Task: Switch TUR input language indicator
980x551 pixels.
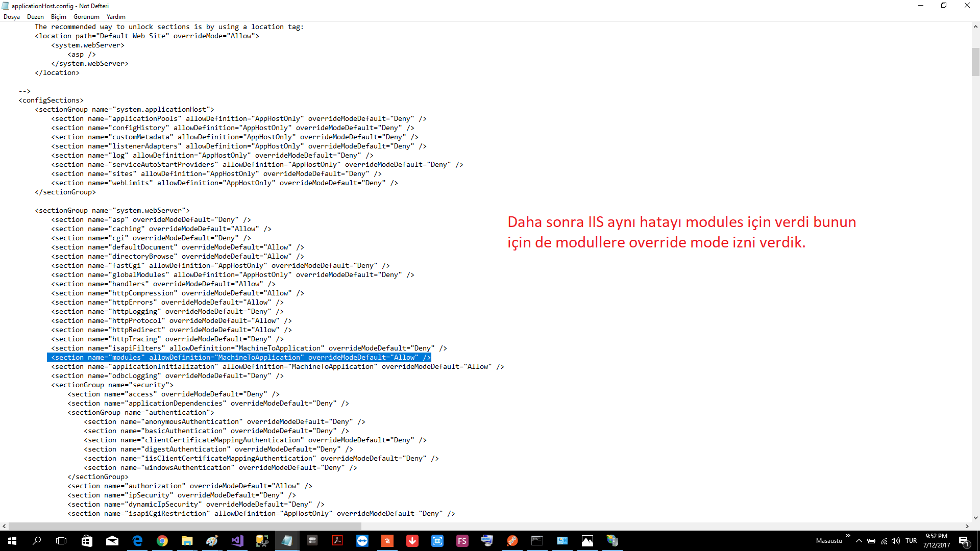Action: pos(911,541)
